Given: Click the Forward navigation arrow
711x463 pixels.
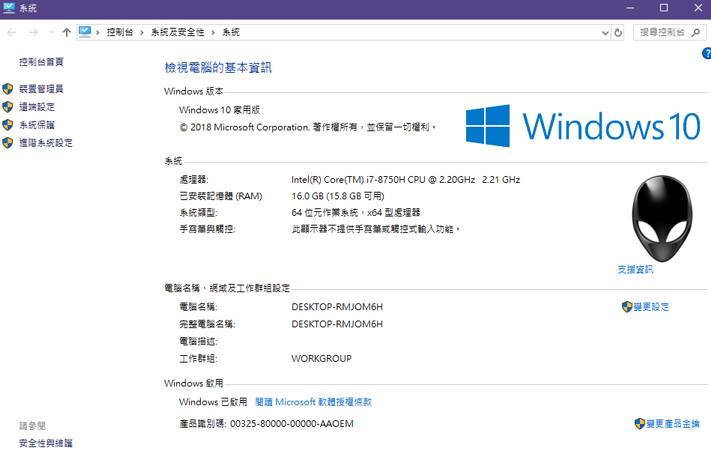Looking at the screenshot, I should (x=34, y=32).
